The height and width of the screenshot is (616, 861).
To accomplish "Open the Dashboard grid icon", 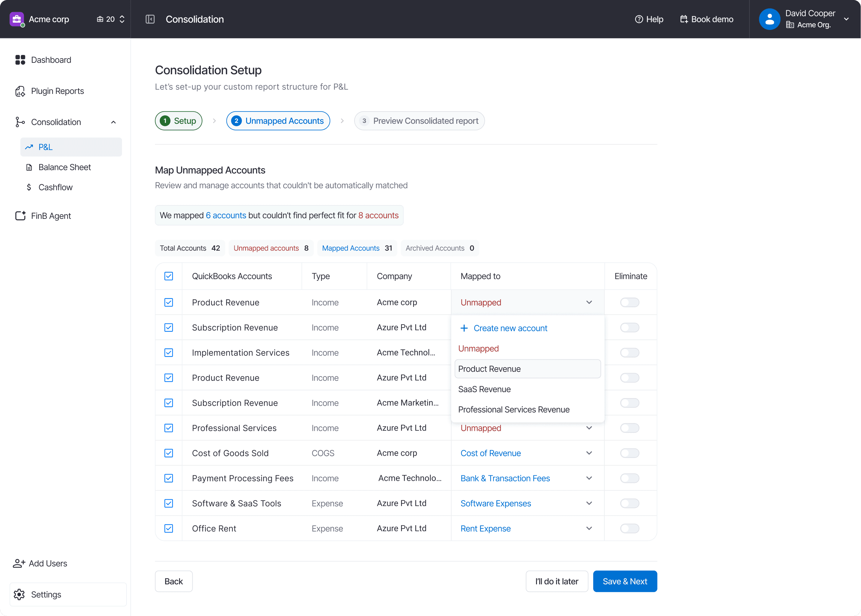I will pyautogui.click(x=20, y=60).
